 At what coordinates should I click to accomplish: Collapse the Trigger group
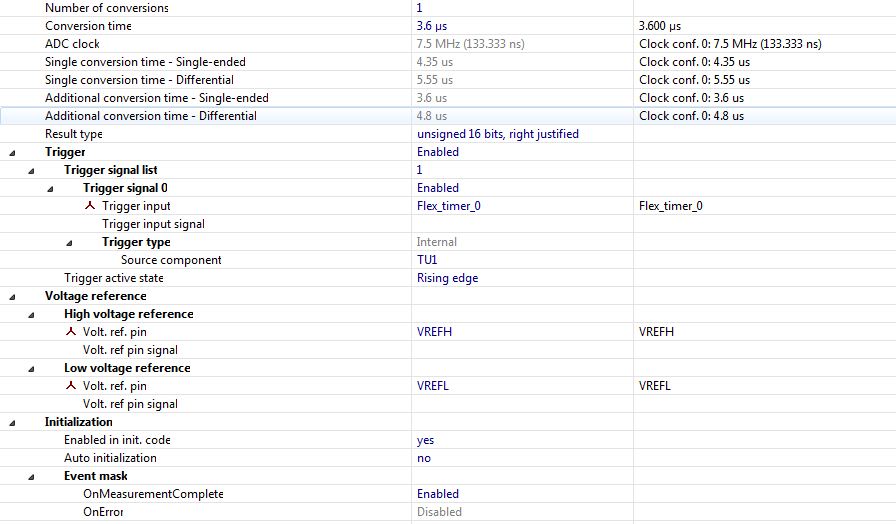[12, 152]
